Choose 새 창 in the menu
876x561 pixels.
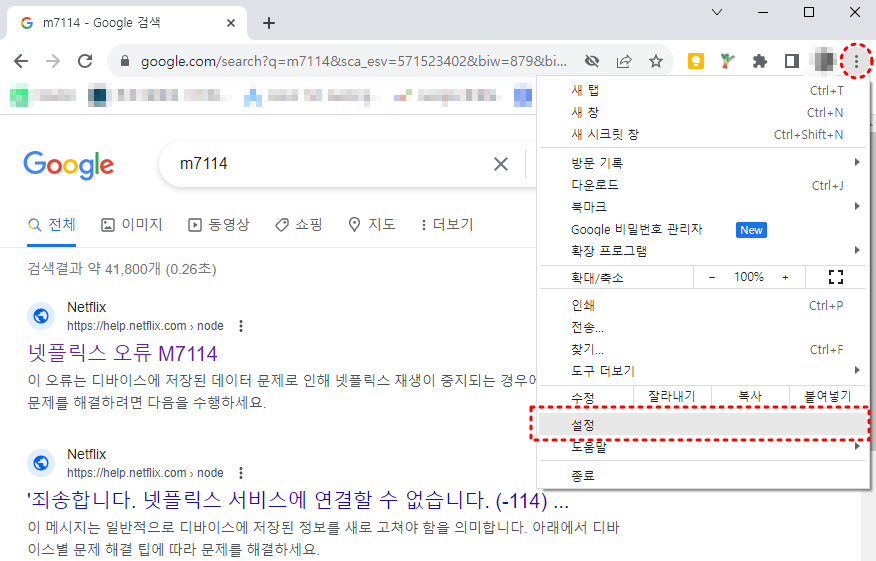click(705, 112)
